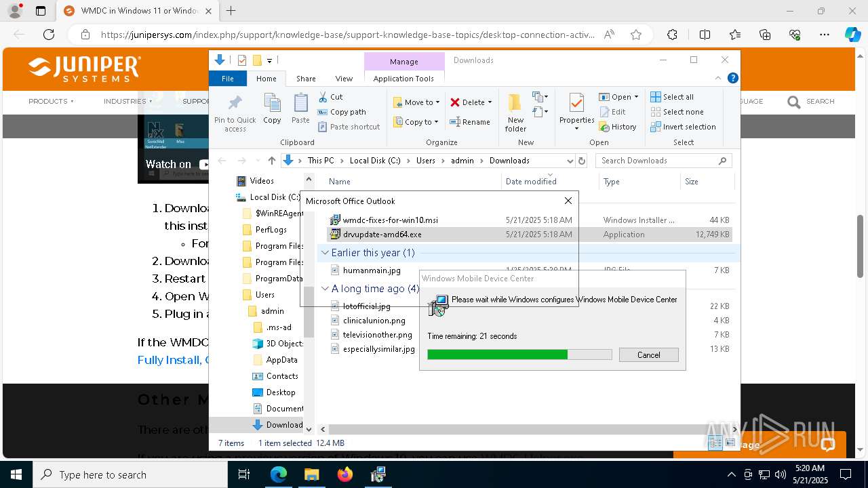Open the Move to dropdown
This screenshot has width=868, height=488.
[x=416, y=102]
